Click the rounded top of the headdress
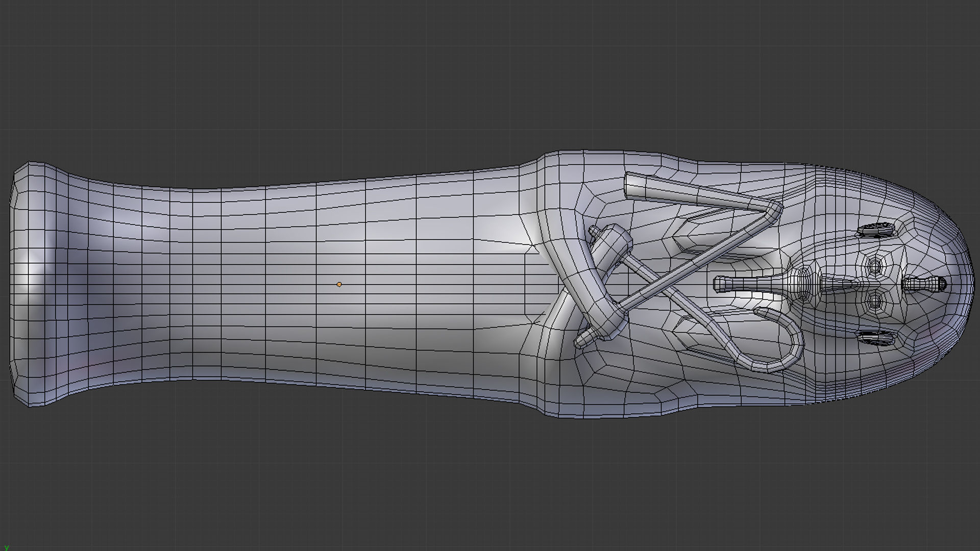 tap(960, 284)
